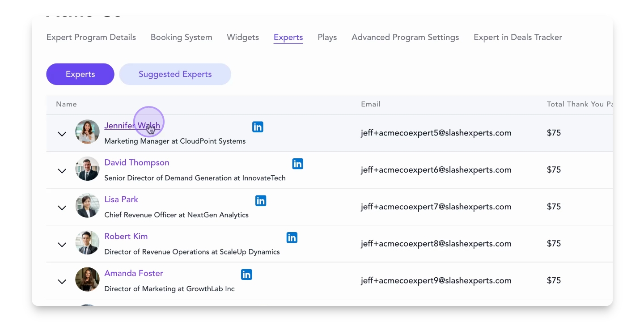Expand Robert Kim's row chevron
This screenshot has height=322, width=644.
pyautogui.click(x=62, y=245)
